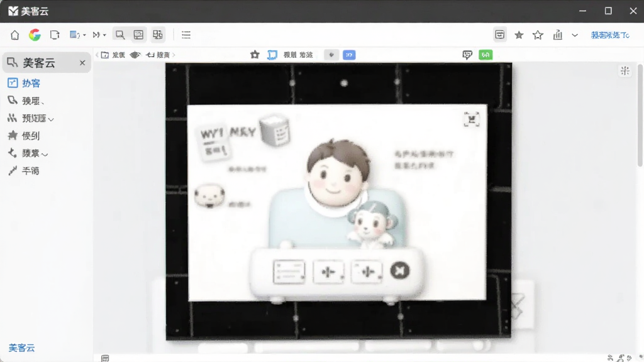Screen dimensions: 644x362
Task: Open the 预览 sidebar item with chevron
Action: tap(30, 118)
